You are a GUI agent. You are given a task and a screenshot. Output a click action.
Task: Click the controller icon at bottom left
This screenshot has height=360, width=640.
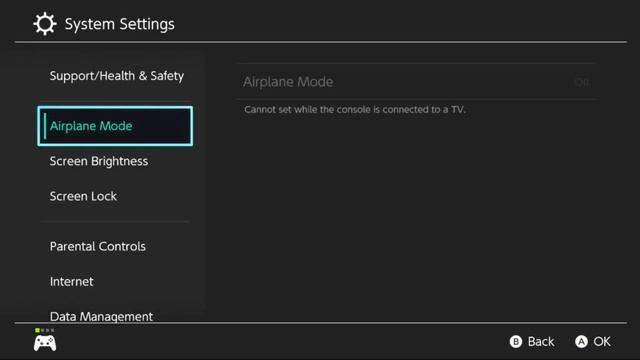[x=45, y=343]
